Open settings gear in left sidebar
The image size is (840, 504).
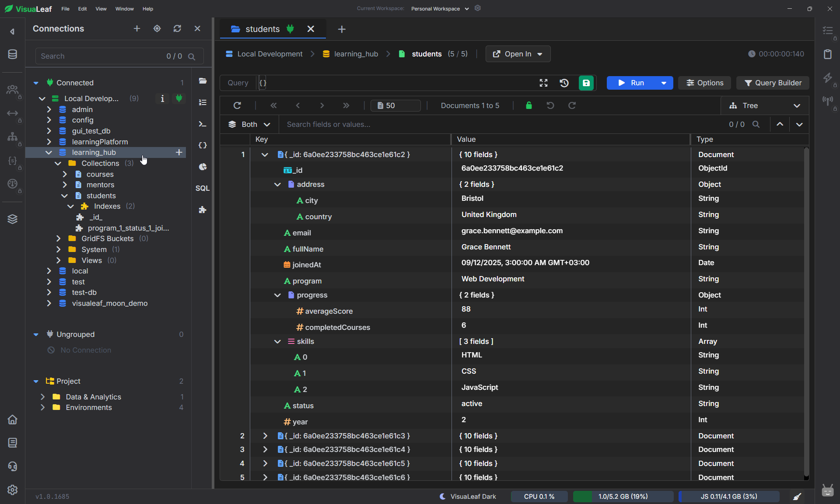coord(12,490)
